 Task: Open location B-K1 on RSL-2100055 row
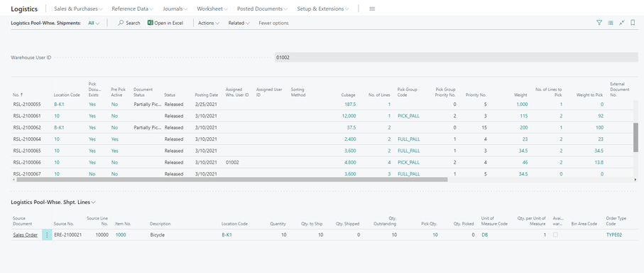click(59, 105)
